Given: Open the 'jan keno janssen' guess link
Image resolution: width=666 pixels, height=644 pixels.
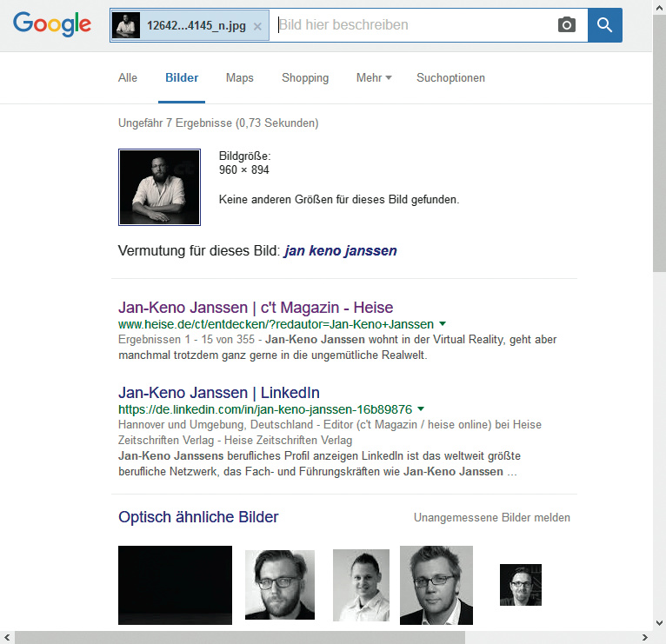Looking at the screenshot, I should [341, 251].
